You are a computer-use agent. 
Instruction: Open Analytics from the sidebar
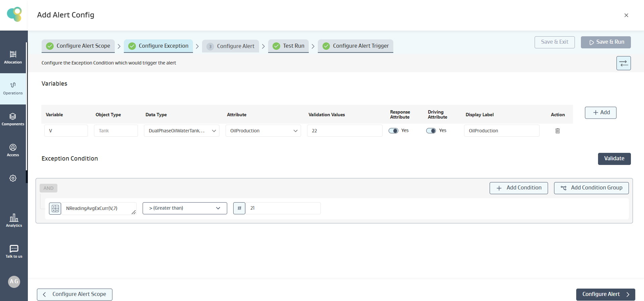[x=14, y=220]
